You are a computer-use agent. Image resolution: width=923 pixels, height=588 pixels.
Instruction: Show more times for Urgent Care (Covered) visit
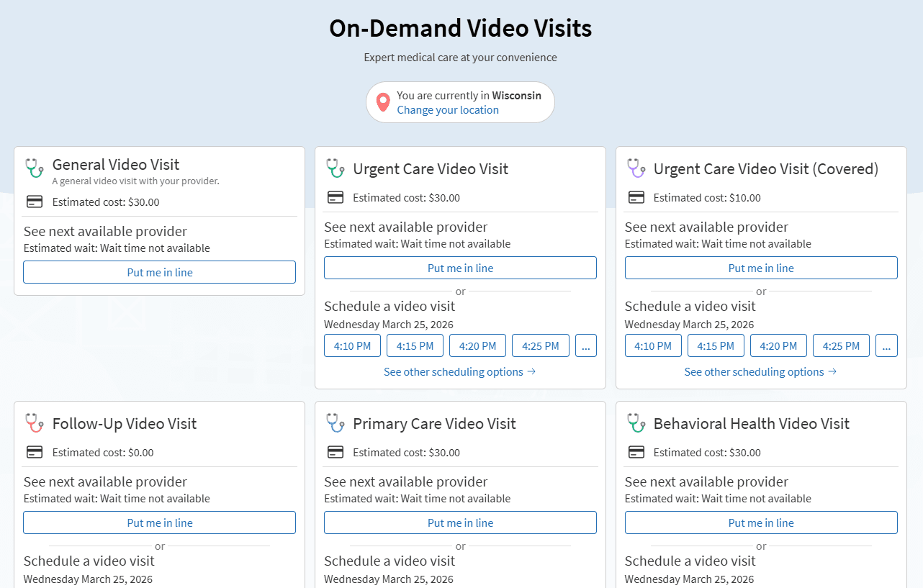pyautogui.click(x=886, y=345)
